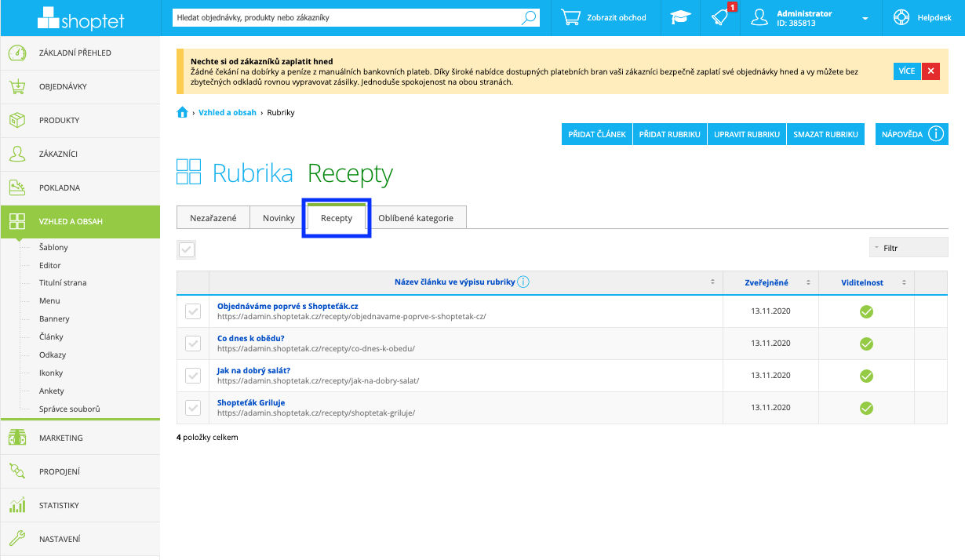Open the Administrator account dropdown arrow

coord(865,18)
